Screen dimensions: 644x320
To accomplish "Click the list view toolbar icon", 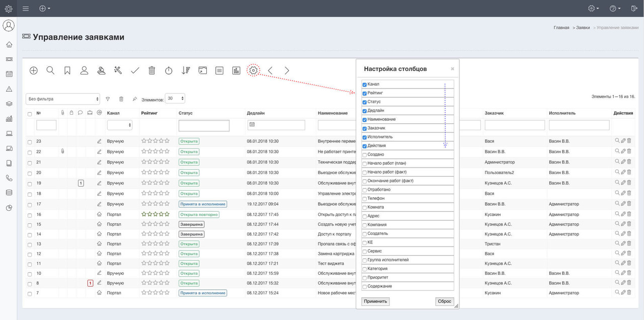I will [x=219, y=70].
